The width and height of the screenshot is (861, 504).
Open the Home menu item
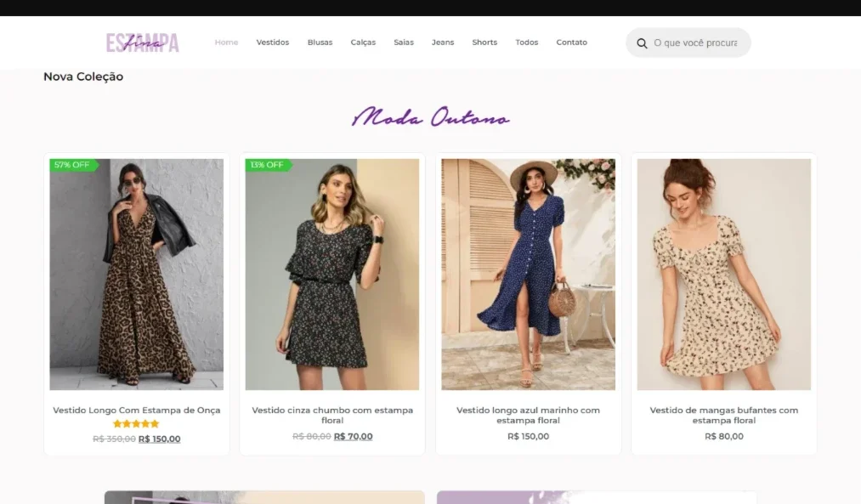(x=226, y=42)
